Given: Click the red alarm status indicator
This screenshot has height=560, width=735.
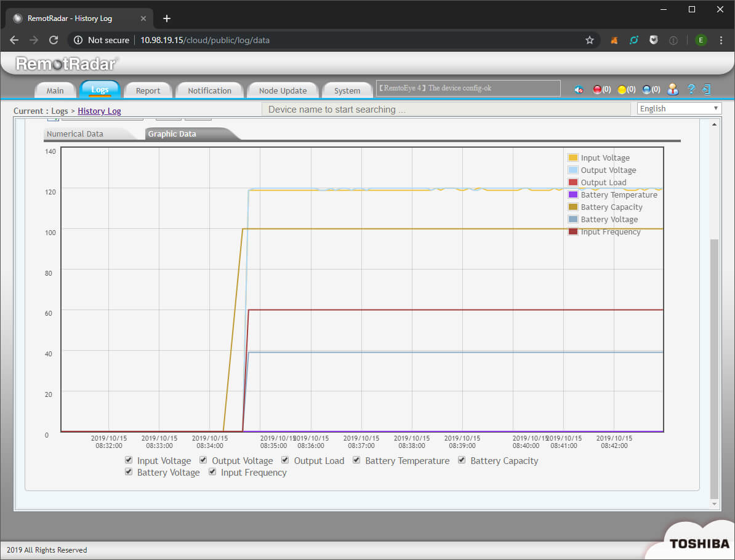Looking at the screenshot, I should [597, 90].
